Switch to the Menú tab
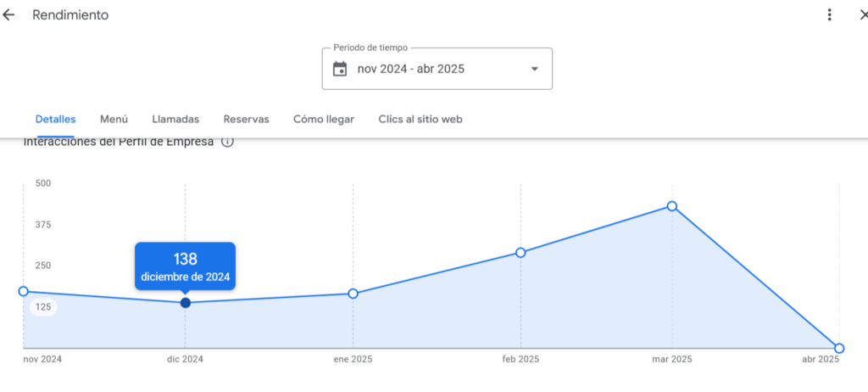 coord(114,120)
